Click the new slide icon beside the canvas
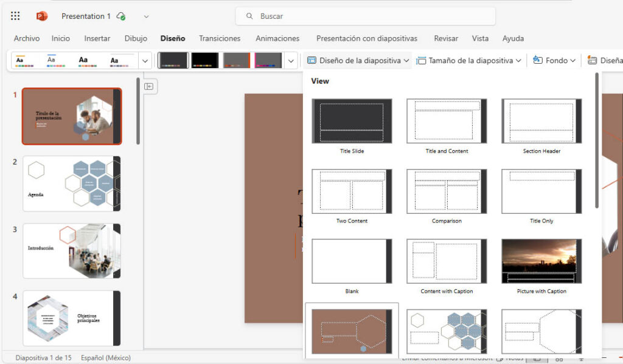Viewport: 623px width, 364px height. tap(149, 86)
